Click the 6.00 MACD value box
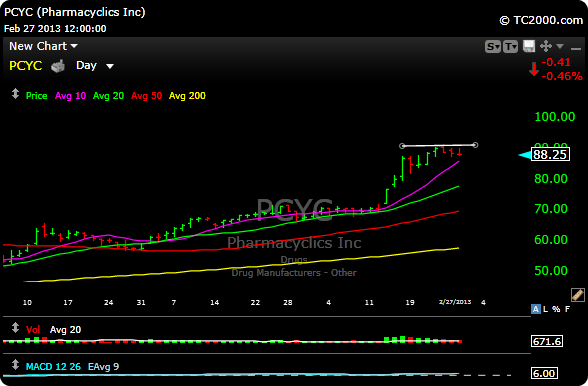The image size is (588, 386). click(544, 373)
